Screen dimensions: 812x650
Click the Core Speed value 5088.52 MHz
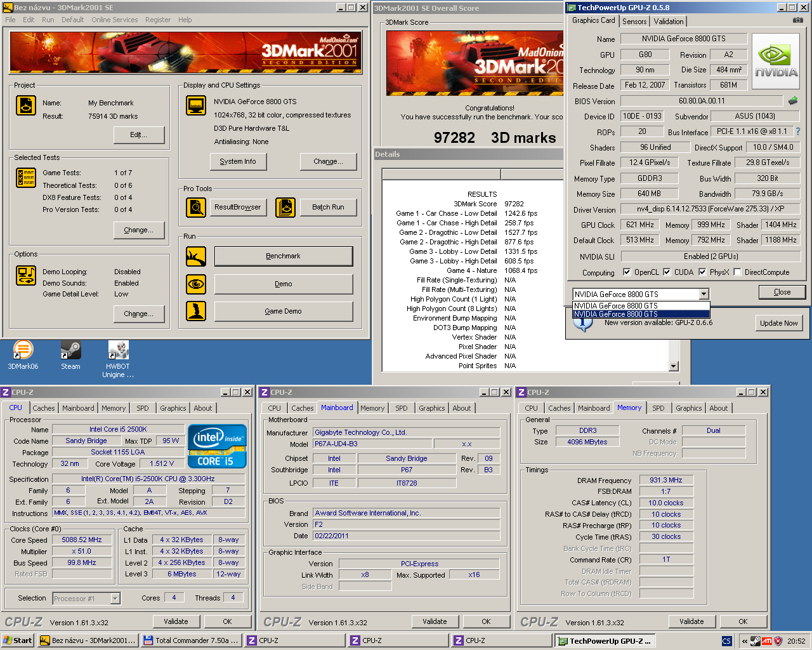[82, 540]
